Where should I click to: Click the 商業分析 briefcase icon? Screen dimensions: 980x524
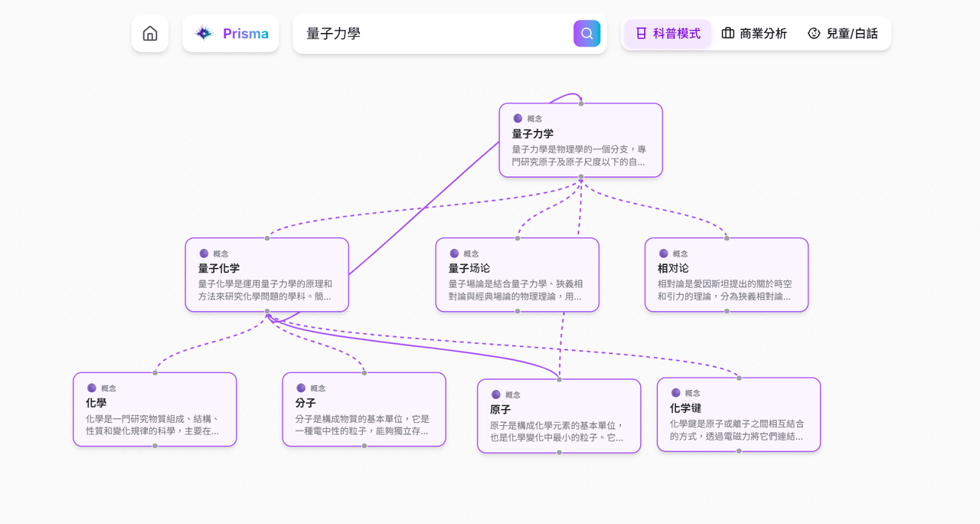pyautogui.click(x=728, y=34)
